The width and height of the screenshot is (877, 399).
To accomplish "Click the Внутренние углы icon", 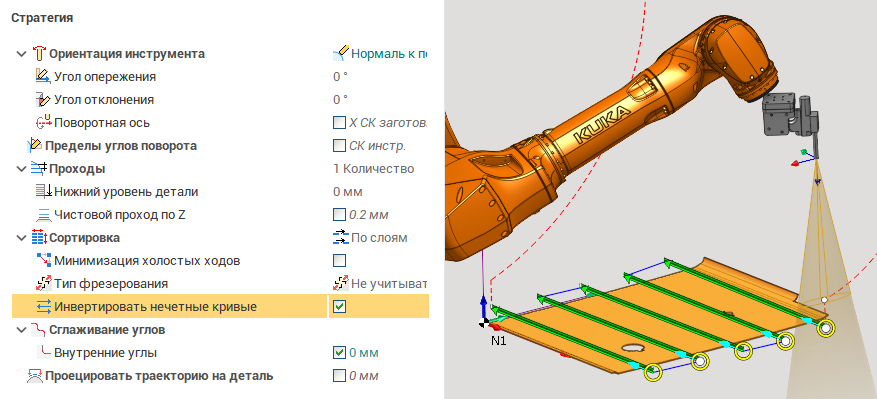I will click(x=45, y=351).
